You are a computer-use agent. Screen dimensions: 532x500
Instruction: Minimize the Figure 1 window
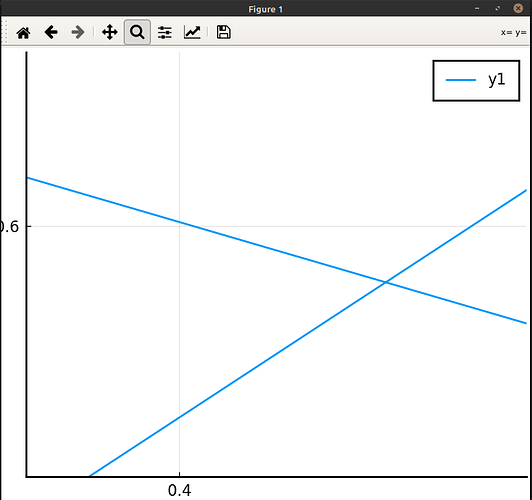click(x=477, y=8)
